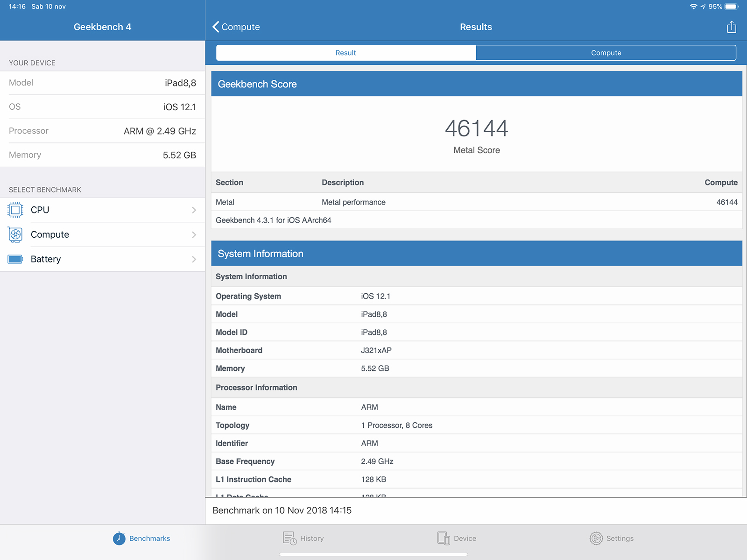The image size is (747, 560).
Task: Tap the Device icon in tab bar
Action: pyautogui.click(x=444, y=539)
